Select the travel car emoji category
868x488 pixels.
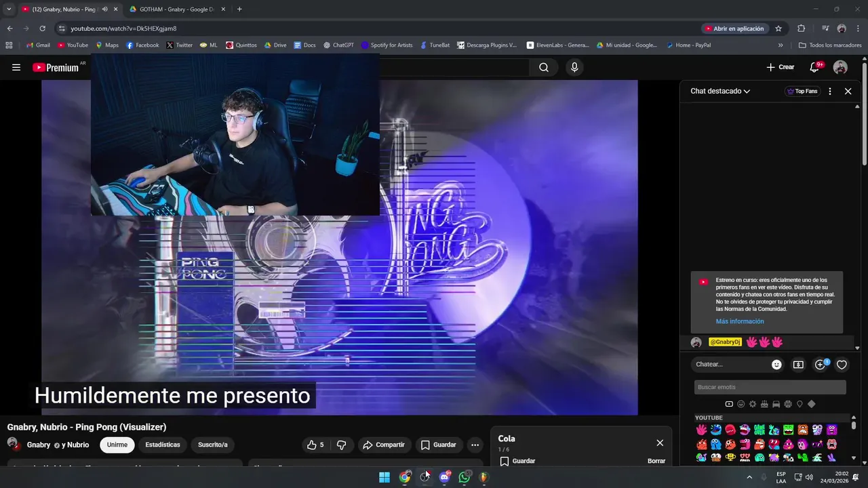[x=776, y=404]
